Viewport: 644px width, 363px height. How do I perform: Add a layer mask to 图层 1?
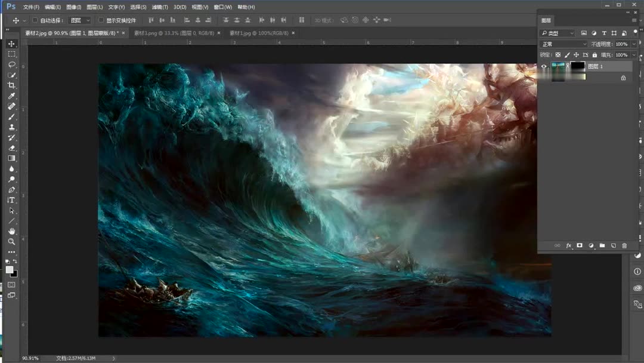coord(580,245)
